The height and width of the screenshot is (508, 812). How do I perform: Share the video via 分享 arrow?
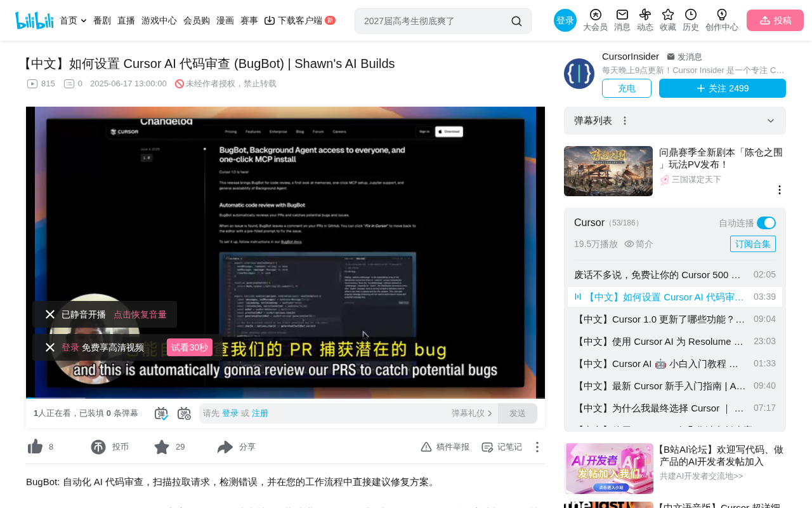[x=225, y=447]
